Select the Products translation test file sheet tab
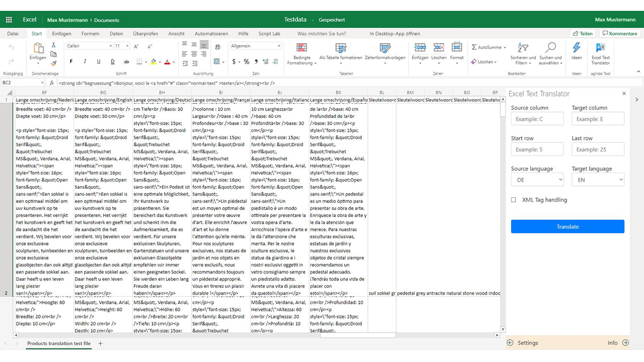This screenshot has height=362, width=644. [59, 344]
